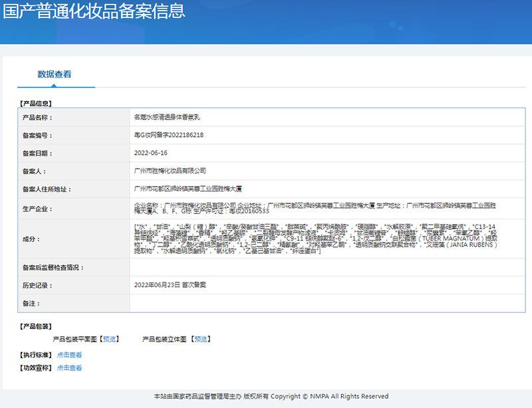Select the product name value 水感清透身体香氛乳
Screen dimensions: 532x408
click(167, 117)
